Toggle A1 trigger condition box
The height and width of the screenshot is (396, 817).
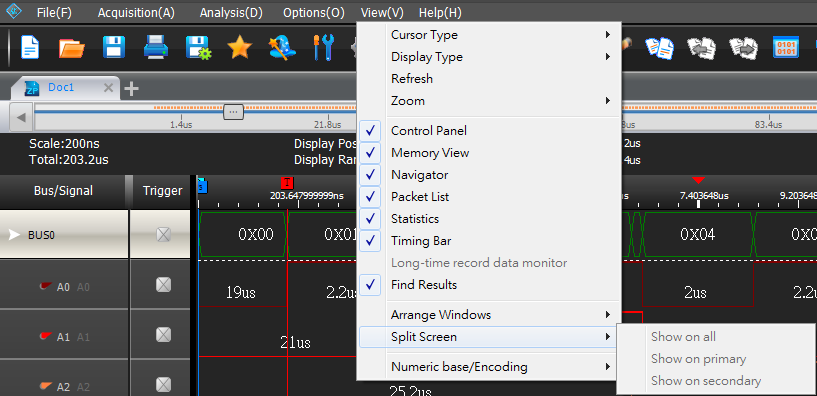tap(164, 335)
